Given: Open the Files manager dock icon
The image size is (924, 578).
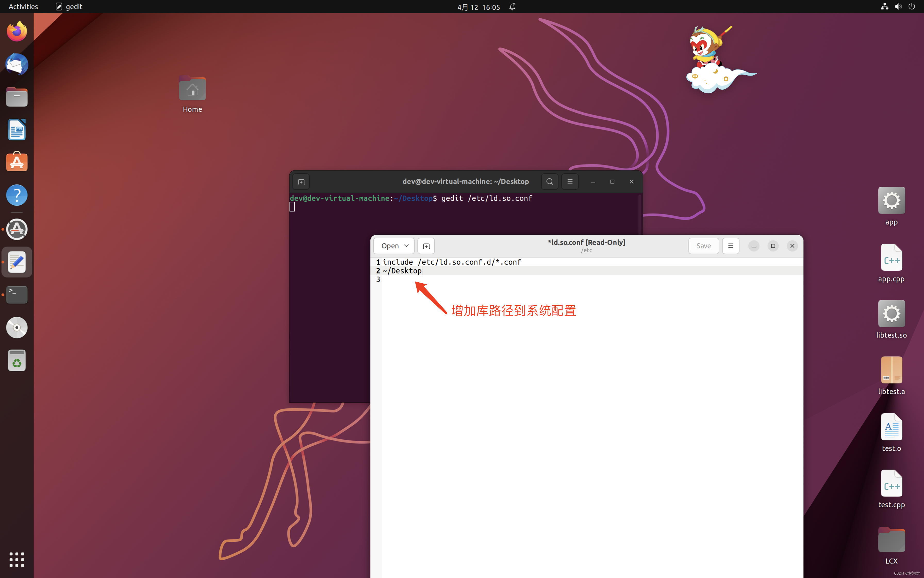Looking at the screenshot, I should coord(17,97).
